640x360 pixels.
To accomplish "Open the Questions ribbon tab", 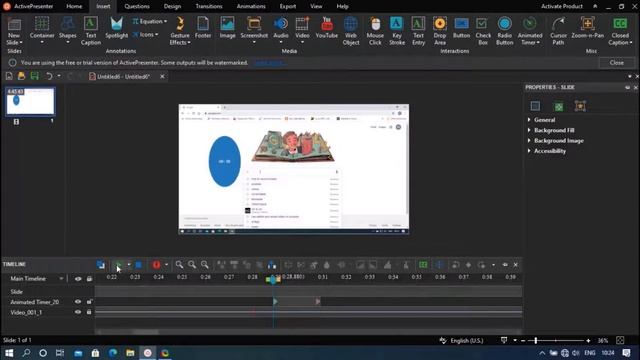I will tap(137, 6).
